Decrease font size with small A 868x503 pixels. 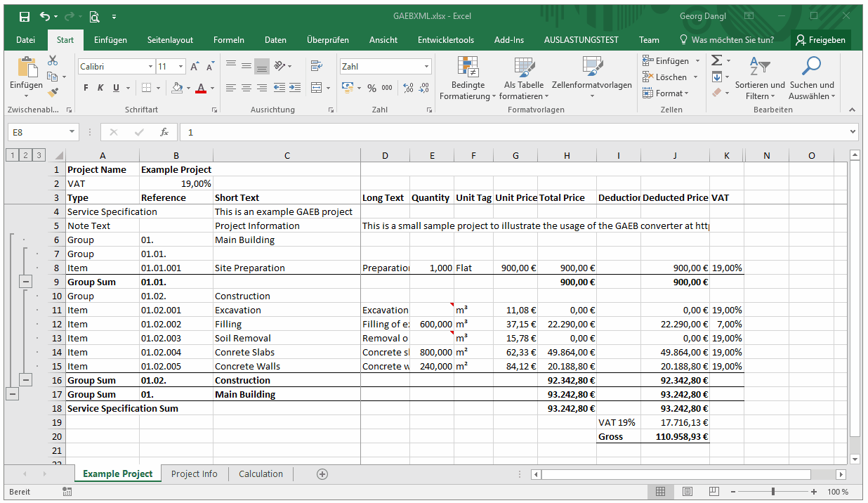(x=210, y=67)
